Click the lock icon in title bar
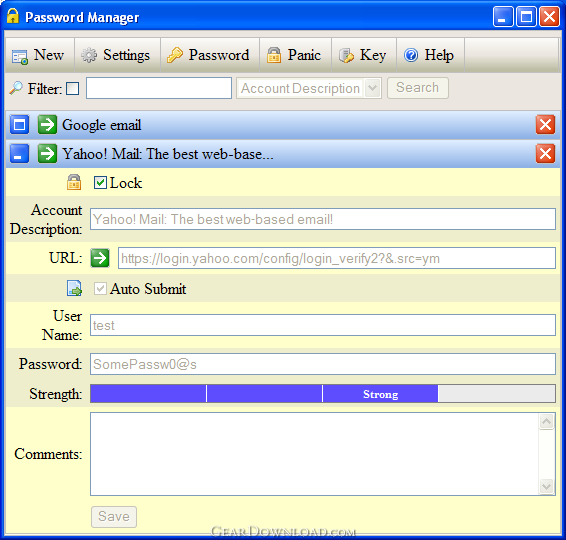Screen dimensions: 566x540 tap(13, 16)
